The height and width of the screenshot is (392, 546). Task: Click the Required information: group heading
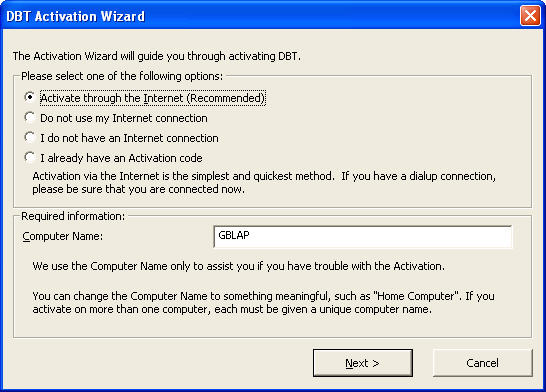click(x=73, y=216)
